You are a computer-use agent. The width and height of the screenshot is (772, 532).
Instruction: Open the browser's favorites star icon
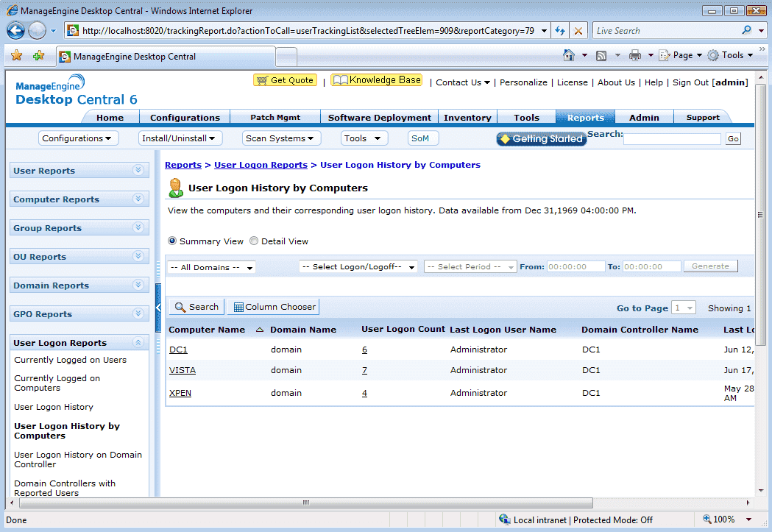[16, 55]
